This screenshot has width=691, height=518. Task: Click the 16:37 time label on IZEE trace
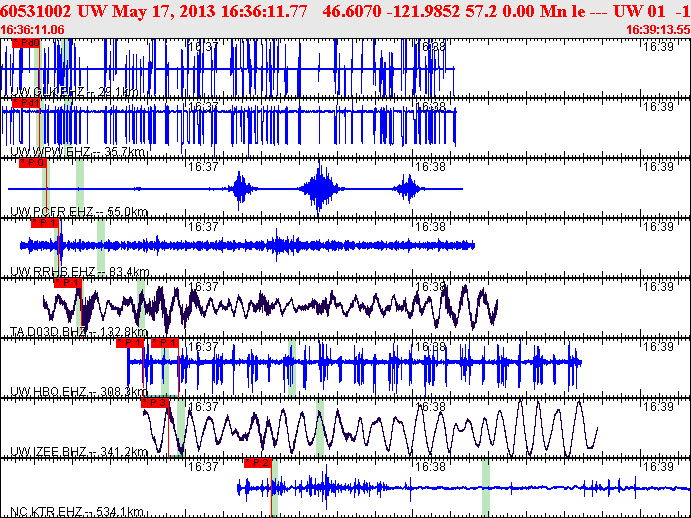point(203,406)
